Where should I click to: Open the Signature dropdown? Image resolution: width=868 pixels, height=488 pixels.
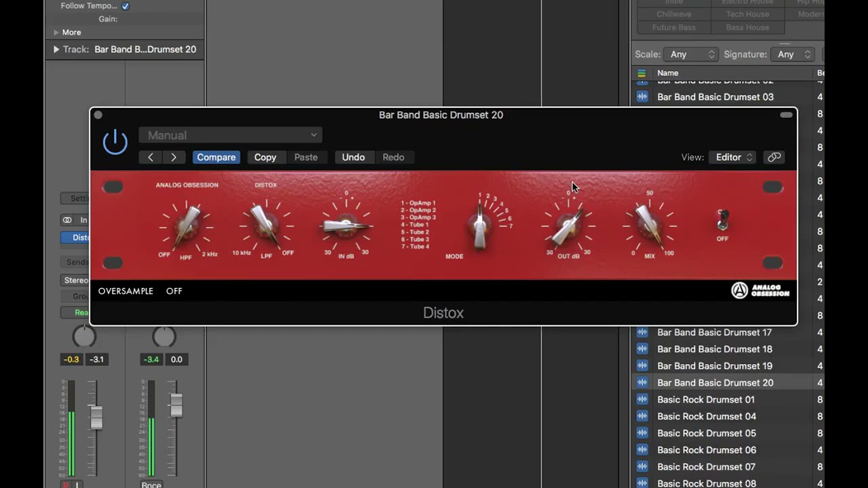pyautogui.click(x=794, y=54)
